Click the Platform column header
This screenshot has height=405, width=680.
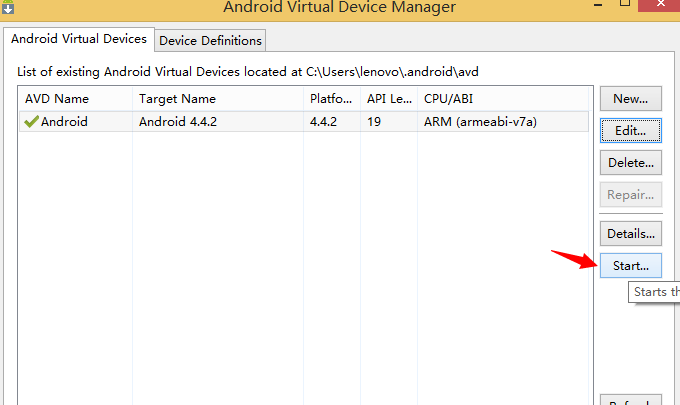click(x=332, y=99)
